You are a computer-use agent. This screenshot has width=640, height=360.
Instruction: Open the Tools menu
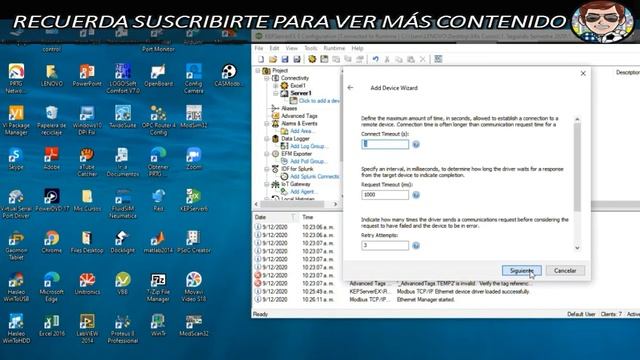tap(311, 48)
